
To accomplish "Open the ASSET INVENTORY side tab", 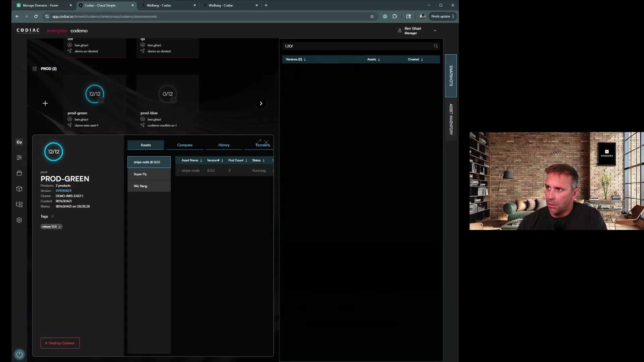I will (x=451, y=119).
